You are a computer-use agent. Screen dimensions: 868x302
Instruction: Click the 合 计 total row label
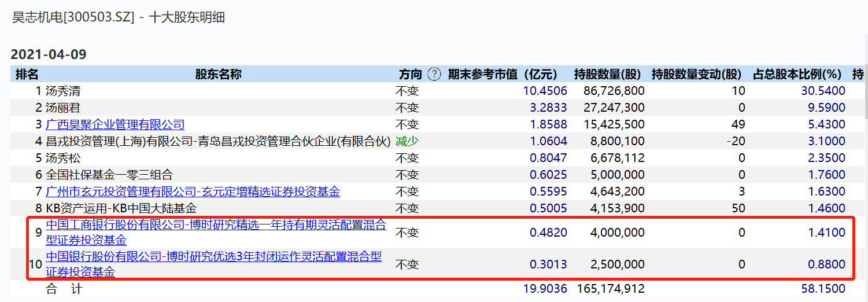pyautogui.click(x=65, y=289)
